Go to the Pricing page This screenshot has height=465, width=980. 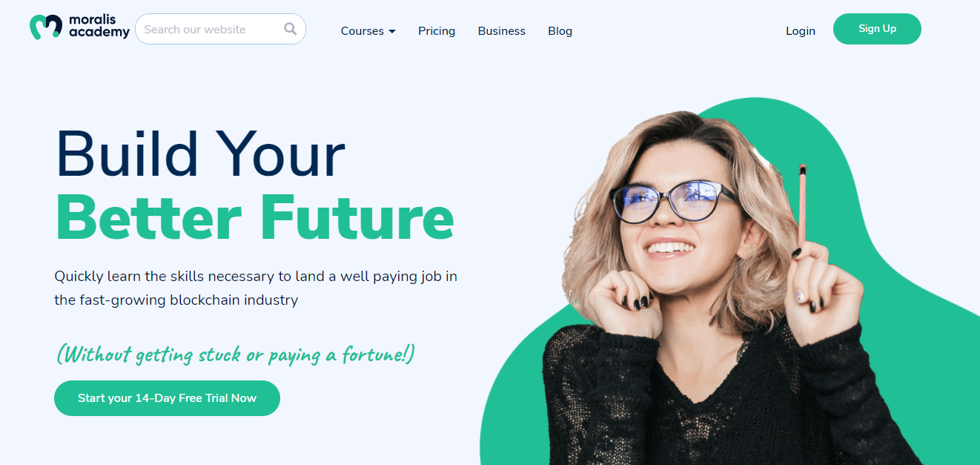(x=437, y=31)
